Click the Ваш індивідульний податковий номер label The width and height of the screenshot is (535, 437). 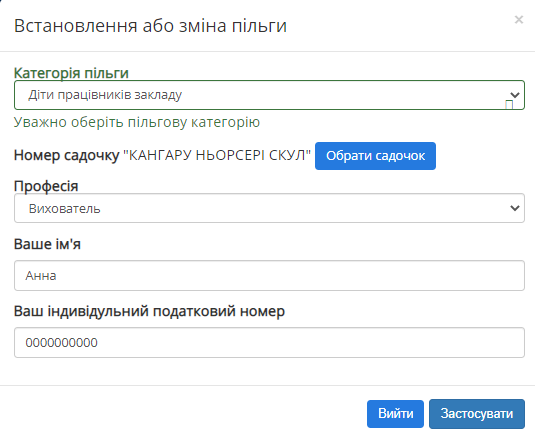click(149, 311)
